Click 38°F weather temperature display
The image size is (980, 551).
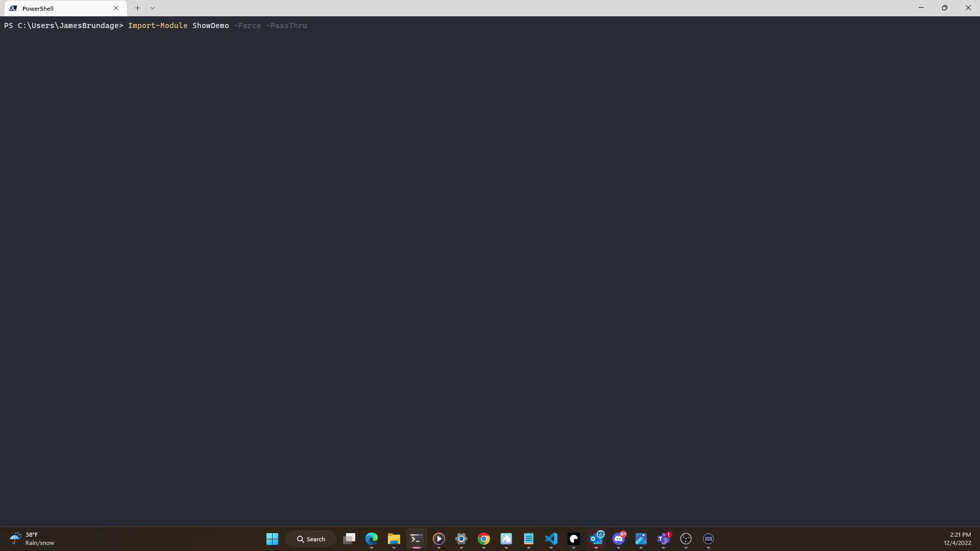(31, 534)
